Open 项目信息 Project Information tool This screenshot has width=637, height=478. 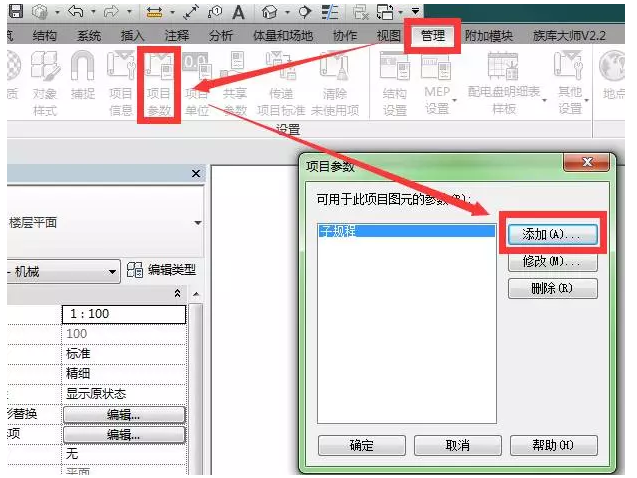(121, 83)
